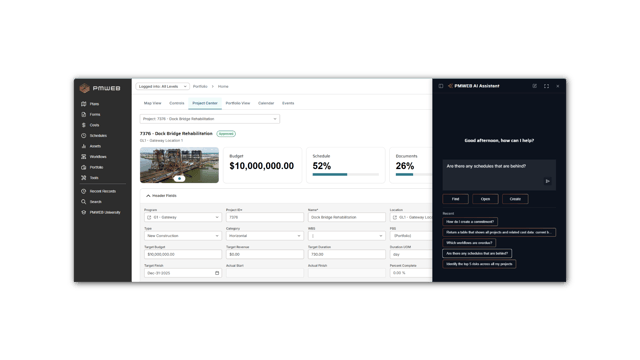The height and width of the screenshot is (360, 640).
Task: Click the Actual Finish field
Action: (x=347, y=273)
